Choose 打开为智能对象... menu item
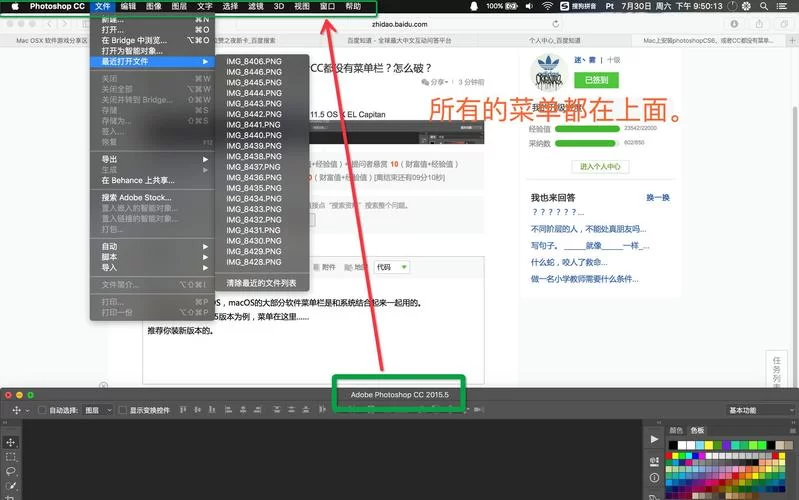 152,51
